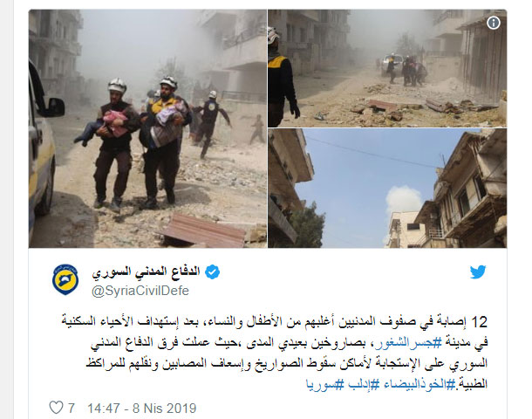Open the Syria Civil Defence profile avatar
532x419 pixels.
(65, 279)
